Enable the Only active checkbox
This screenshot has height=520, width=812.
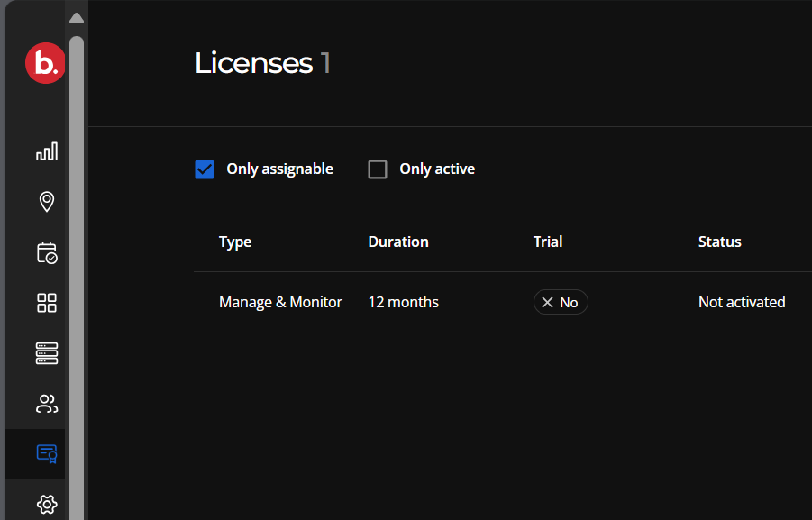point(377,169)
